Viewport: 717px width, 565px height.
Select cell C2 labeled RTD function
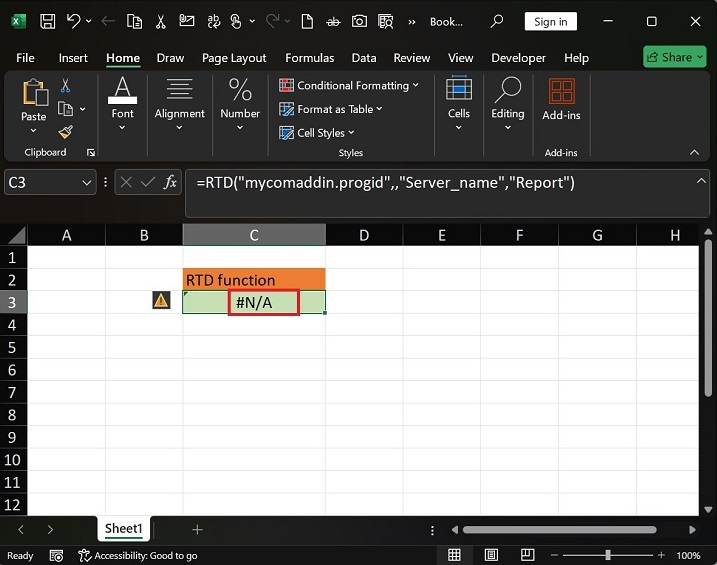click(x=254, y=280)
